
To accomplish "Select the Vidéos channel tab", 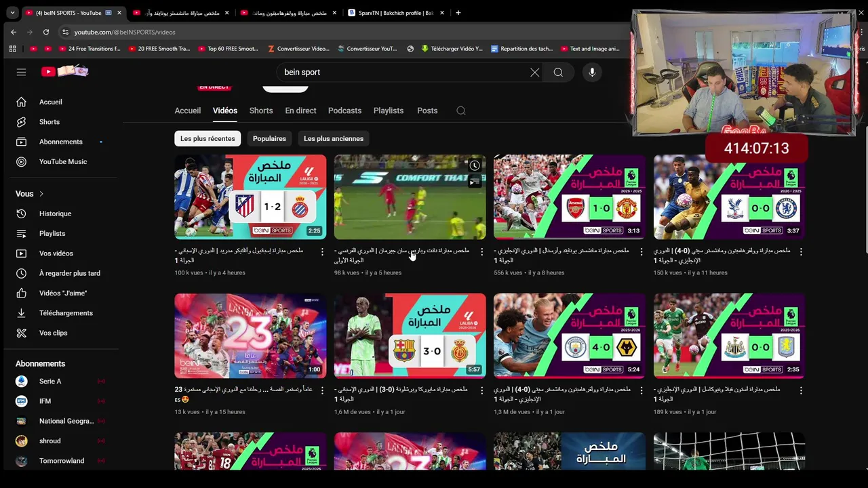I will click(x=225, y=110).
